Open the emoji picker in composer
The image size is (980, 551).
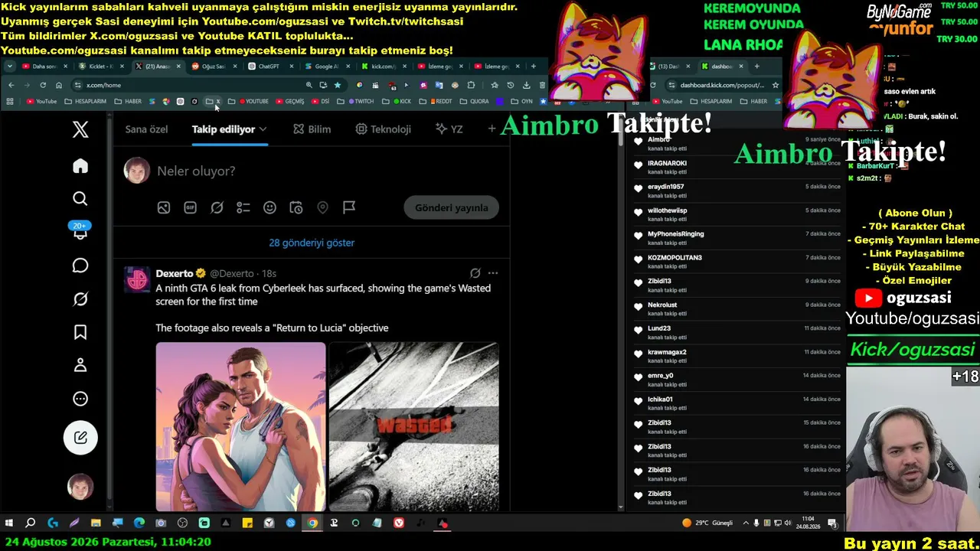(x=269, y=207)
